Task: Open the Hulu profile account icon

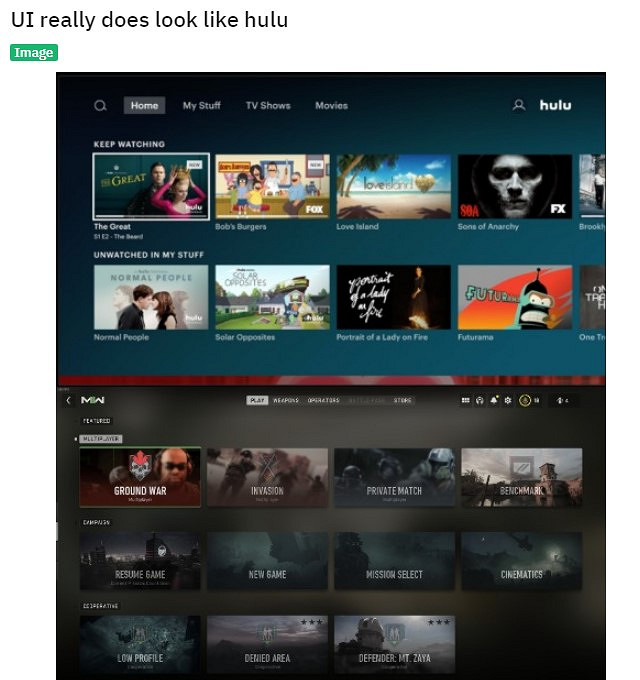Action: pyautogui.click(x=518, y=105)
